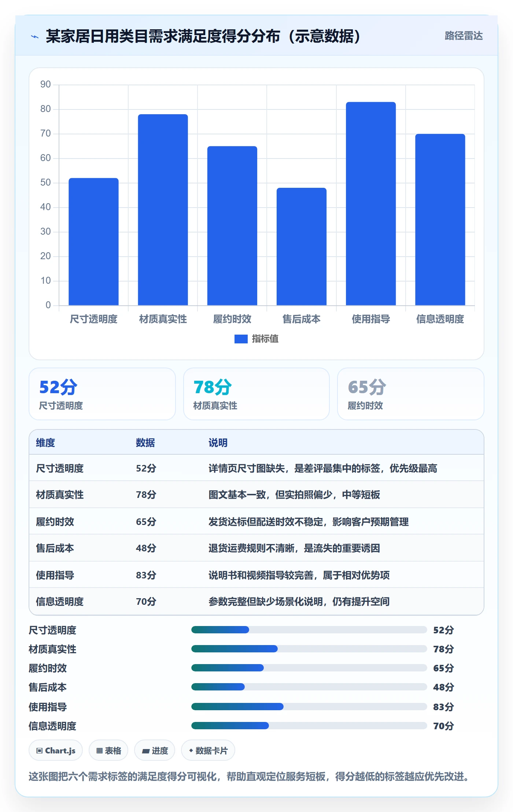Select the 尺寸透明度 cell in the table

coord(60,468)
